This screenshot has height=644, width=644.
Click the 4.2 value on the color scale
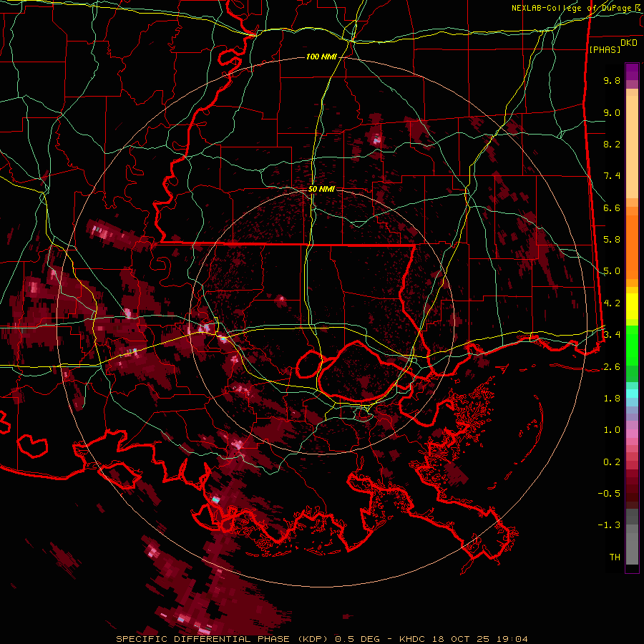coord(612,303)
